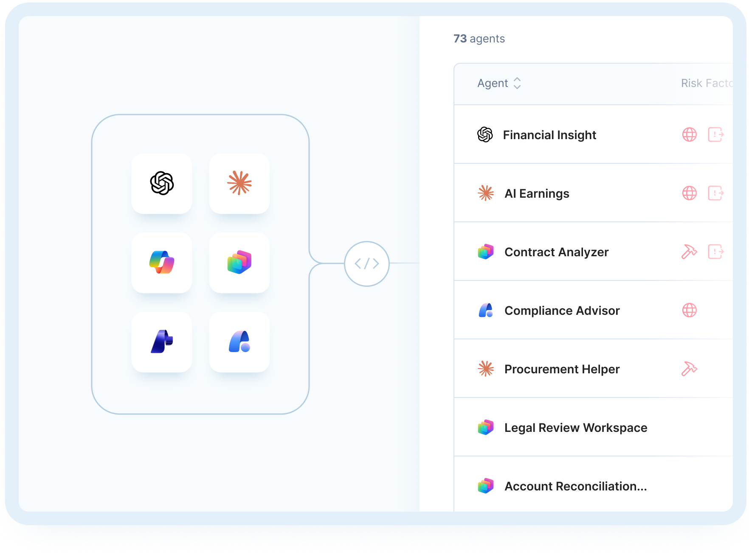Click the OpenAI icon beside Financial Insight
Image resolution: width=749 pixels, height=560 pixels.
pos(485,134)
